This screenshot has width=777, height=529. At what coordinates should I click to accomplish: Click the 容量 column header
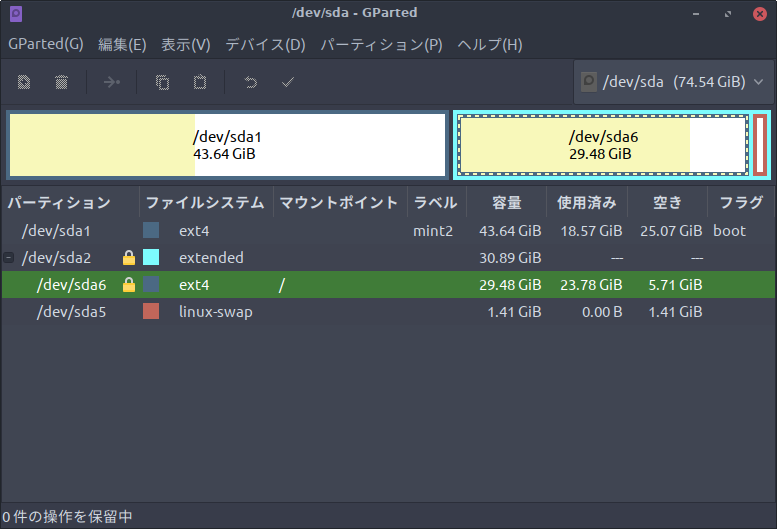click(x=506, y=202)
